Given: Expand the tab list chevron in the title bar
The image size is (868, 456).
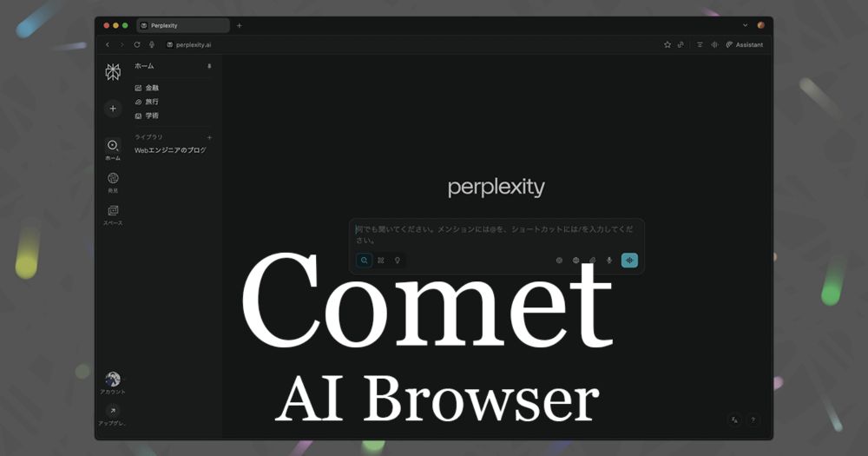Looking at the screenshot, I should coord(745,25).
